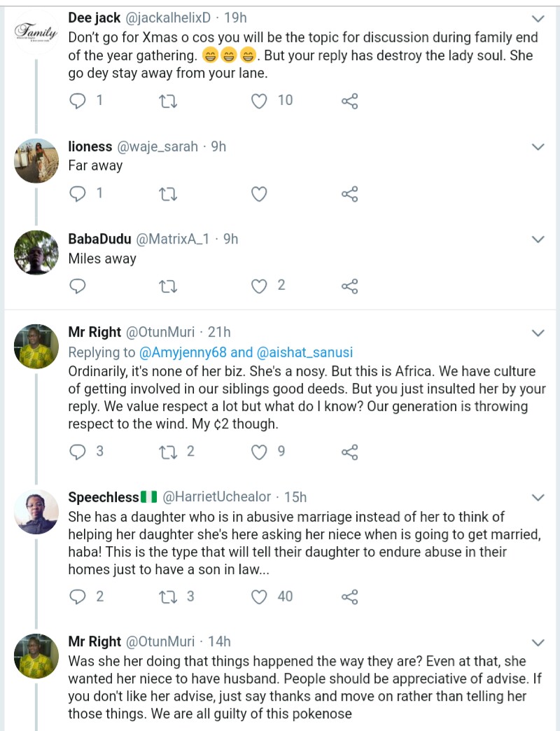Share Dee jack's tweet
The image size is (560, 731).
tap(350, 101)
